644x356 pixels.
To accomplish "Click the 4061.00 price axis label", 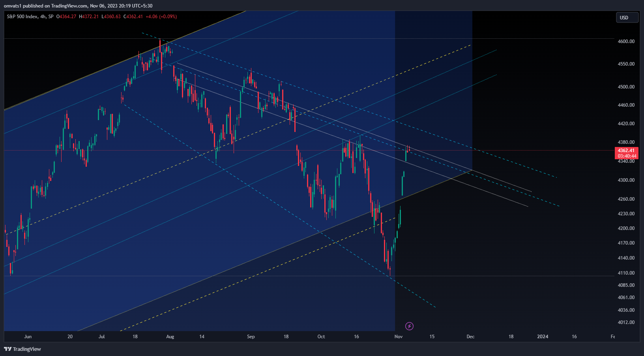I will (x=626, y=298).
